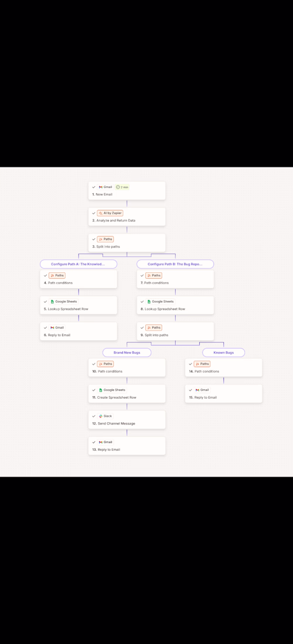This screenshot has width=293, height=644.
Task: Click the Paths badge in step 14
Action: [202, 364]
